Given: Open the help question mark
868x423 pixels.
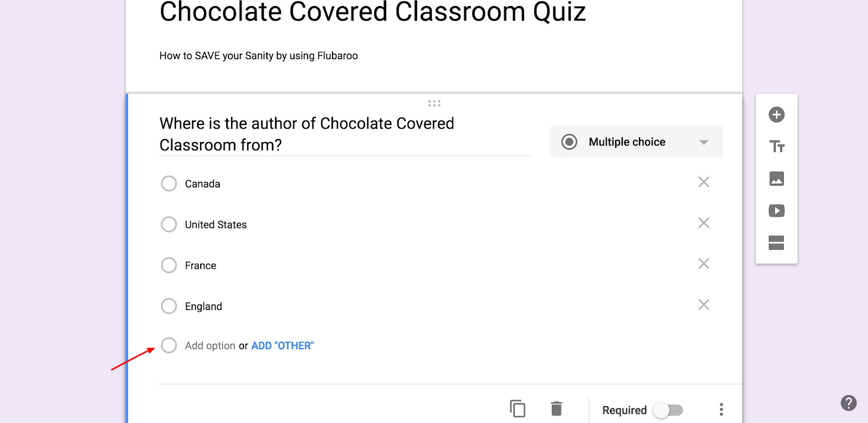Looking at the screenshot, I should tap(848, 403).
